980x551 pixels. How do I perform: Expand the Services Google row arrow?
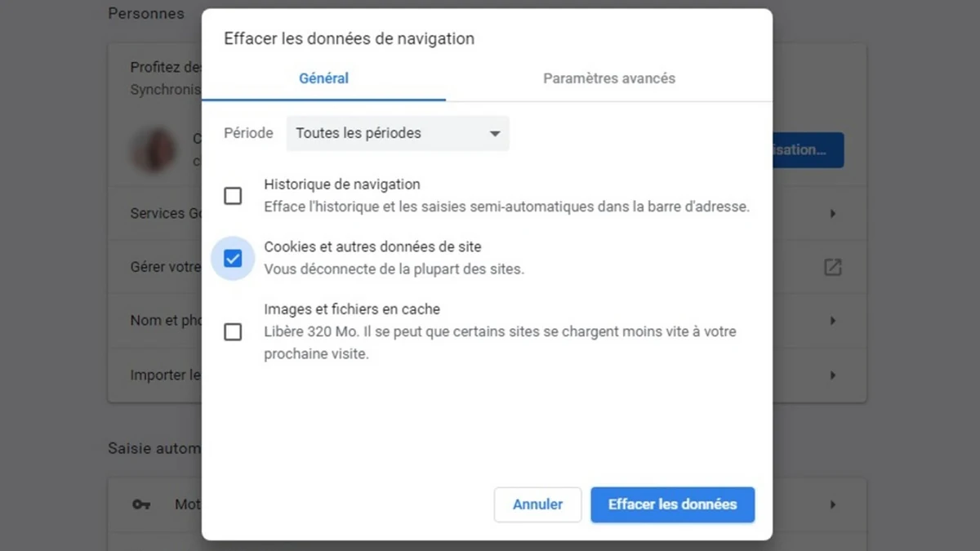(x=832, y=214)
